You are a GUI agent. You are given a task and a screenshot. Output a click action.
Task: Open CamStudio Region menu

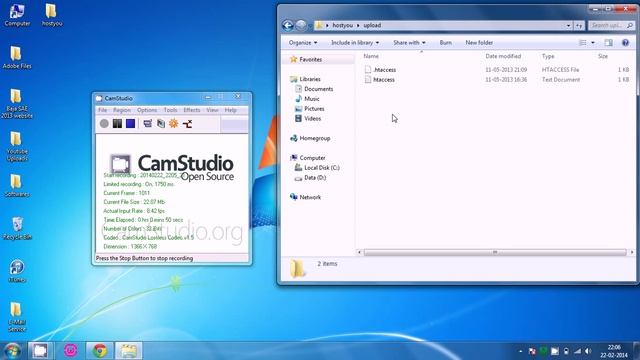pyautogui.click(x=122, y=110)
